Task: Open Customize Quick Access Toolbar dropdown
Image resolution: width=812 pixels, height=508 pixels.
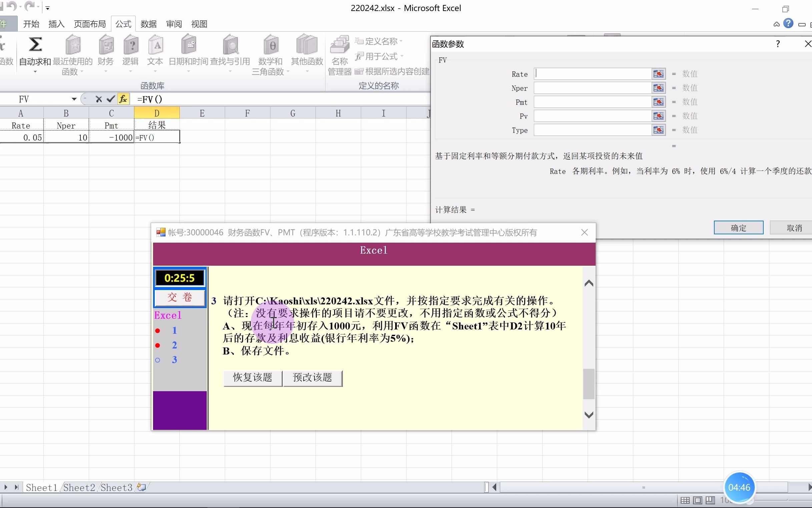Action: pyautogui.click(x=48, y=8)
